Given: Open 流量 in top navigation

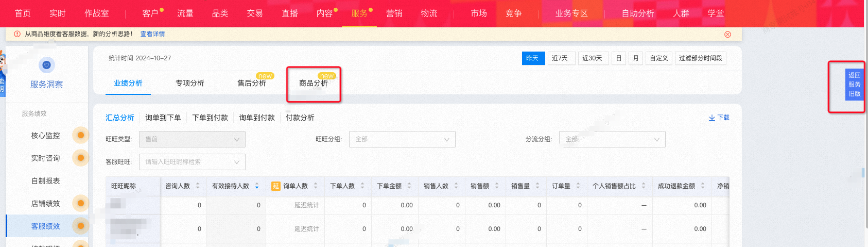Looking at the screenshot, I should pyautogui.click(x=185, y=13).
